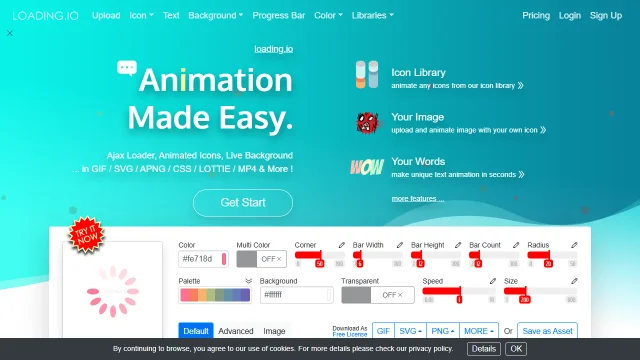Click Save as Asset button
This screenshot has height=360, width=640.
[547, 331]
